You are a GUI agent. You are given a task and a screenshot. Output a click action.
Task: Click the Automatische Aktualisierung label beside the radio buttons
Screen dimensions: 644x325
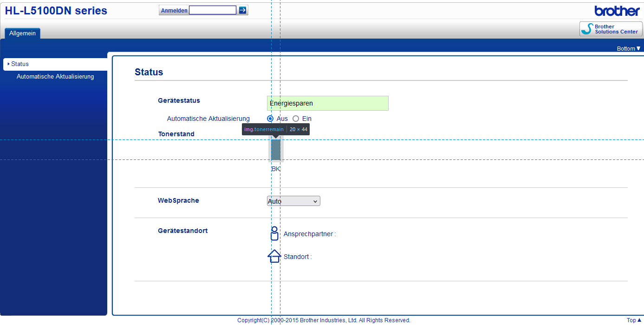tap(208, 119)
